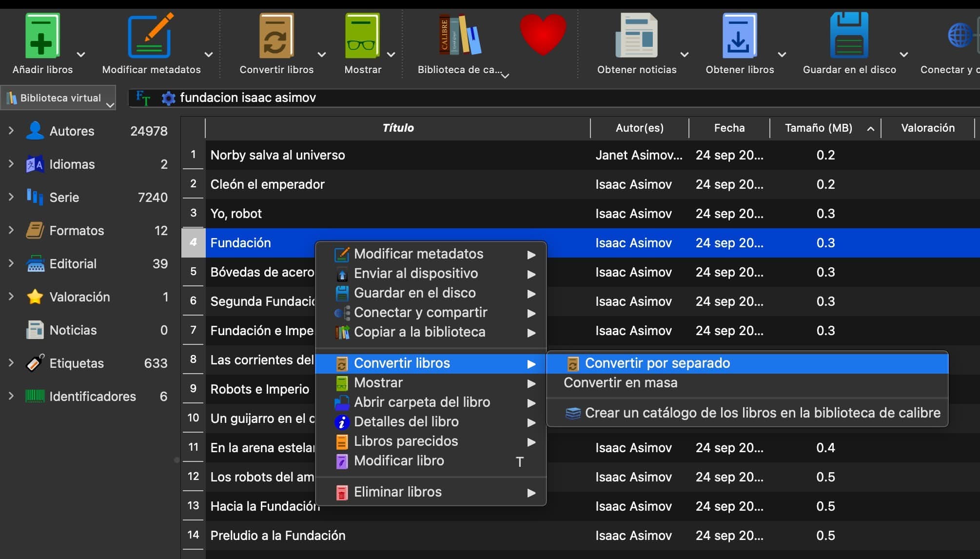Choose Eliminar libros from context menu
The height and width of the screenshot is (559, 980).
click(397, 492)
